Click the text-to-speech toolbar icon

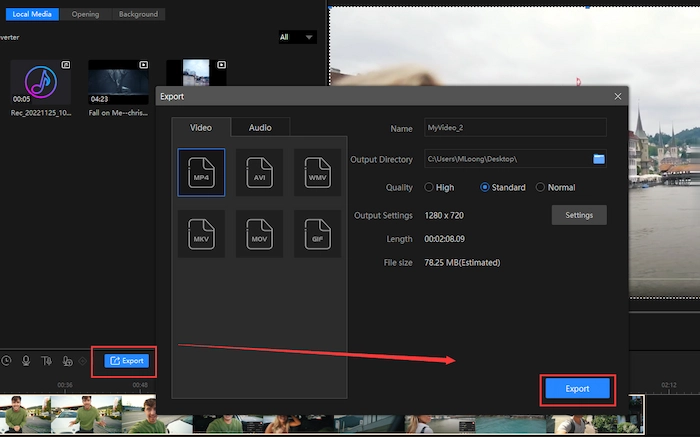click(x=46, y=361)
